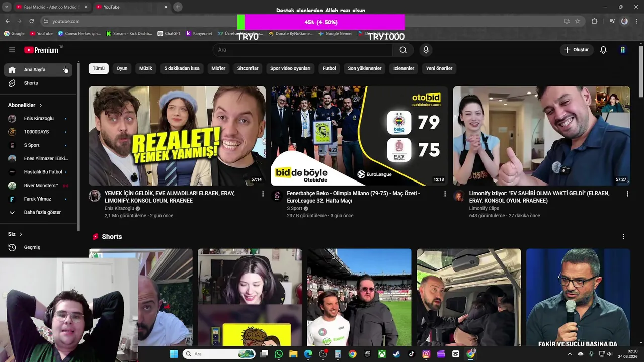
Task: Open Geçmiş history in sidebar
Action: coord(38,247)
